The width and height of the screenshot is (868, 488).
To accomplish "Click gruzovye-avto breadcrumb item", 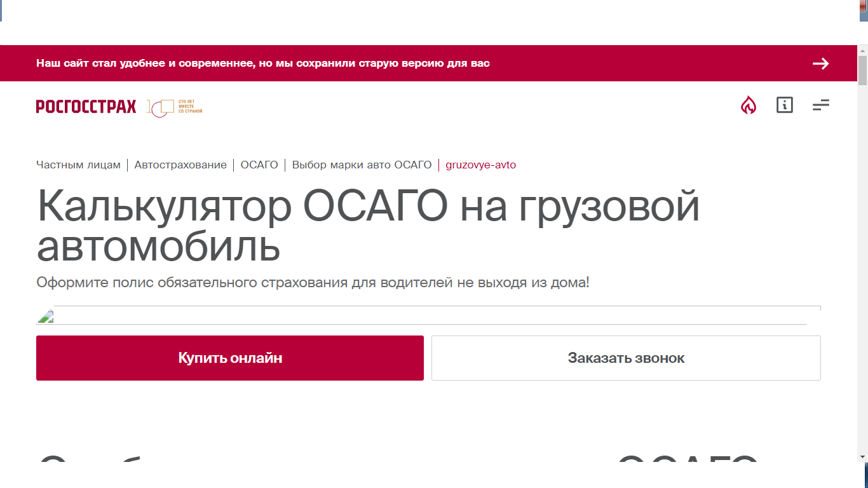I will click(481, 165).
